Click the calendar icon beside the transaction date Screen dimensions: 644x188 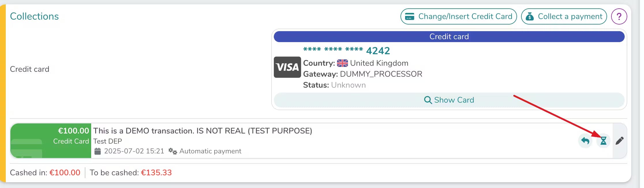pos(98,151)
